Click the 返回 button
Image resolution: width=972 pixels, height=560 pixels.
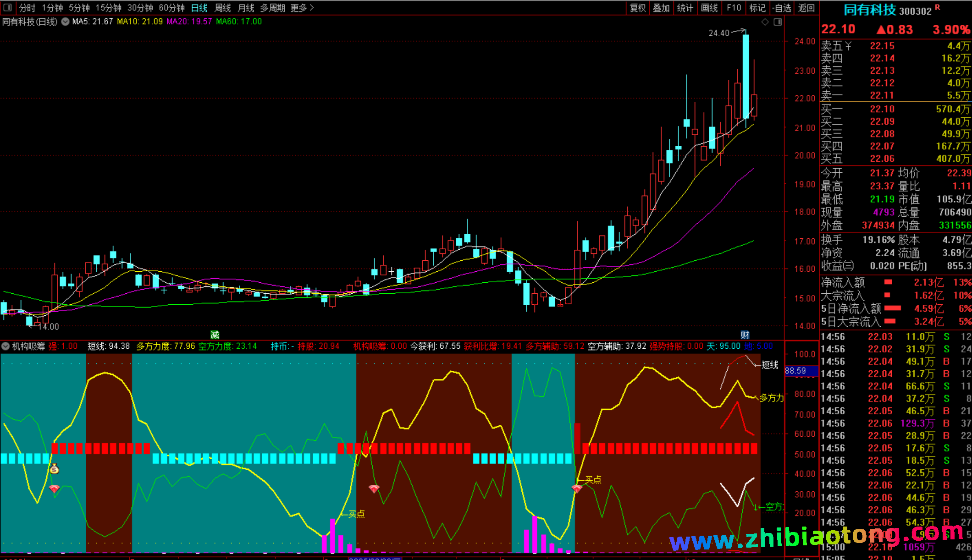click(x=806, y=8)
